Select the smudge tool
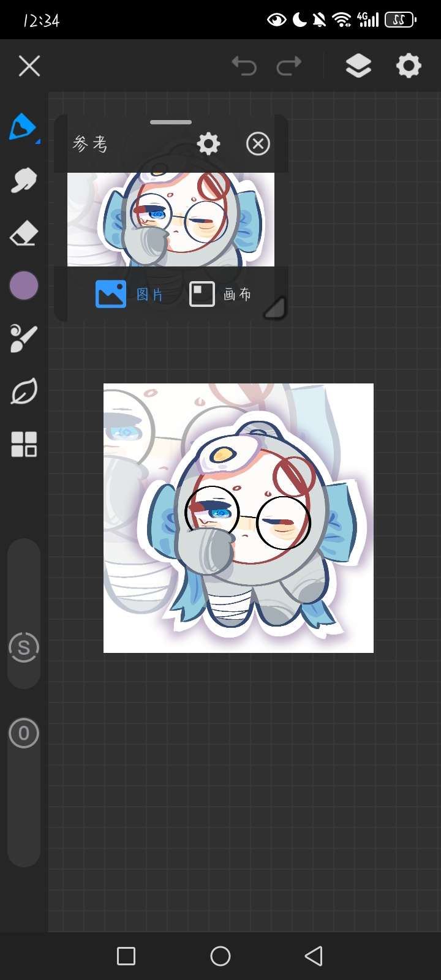Viewport: 441px width, 980px height. [23, 181]
